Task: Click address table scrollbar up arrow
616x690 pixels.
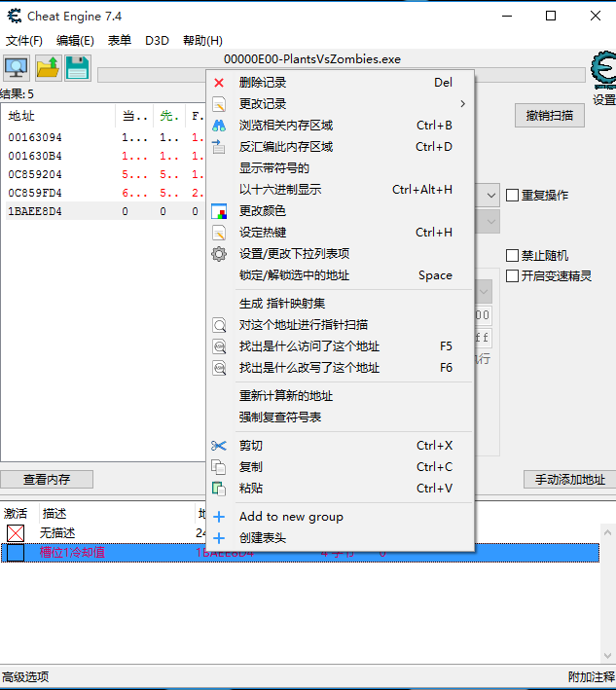Action: click(x=607, y=533)
